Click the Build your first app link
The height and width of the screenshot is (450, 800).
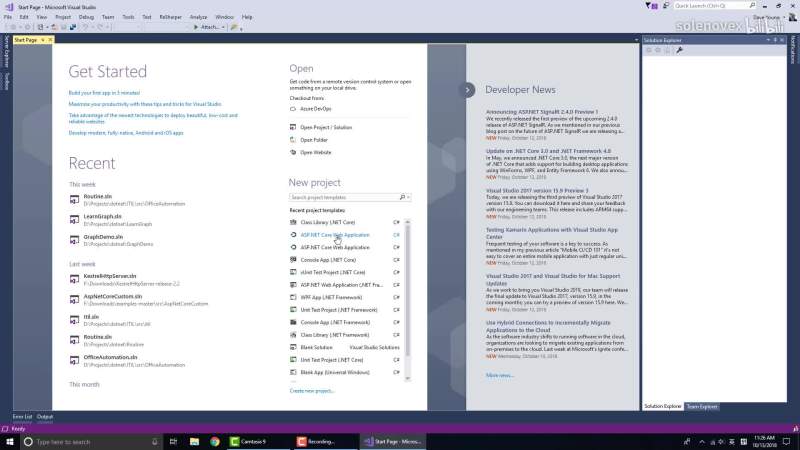(104, 93)
